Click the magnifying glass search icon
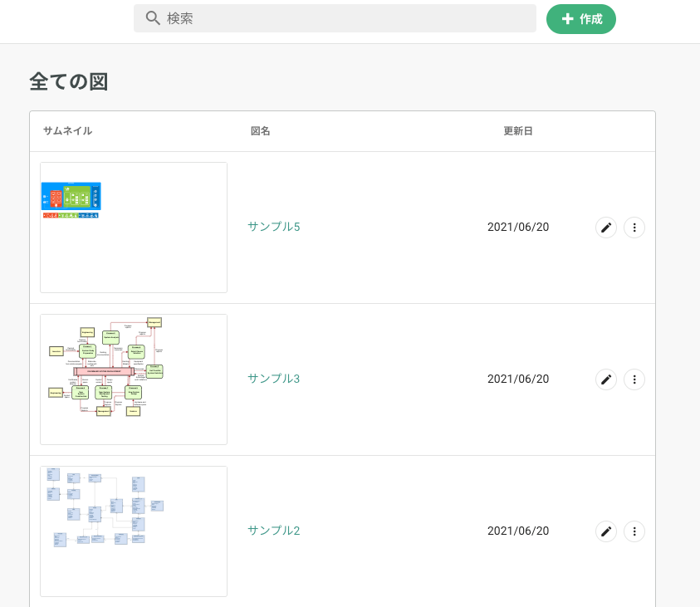This screenshot has width=700, height=607. tap(152, 18)
